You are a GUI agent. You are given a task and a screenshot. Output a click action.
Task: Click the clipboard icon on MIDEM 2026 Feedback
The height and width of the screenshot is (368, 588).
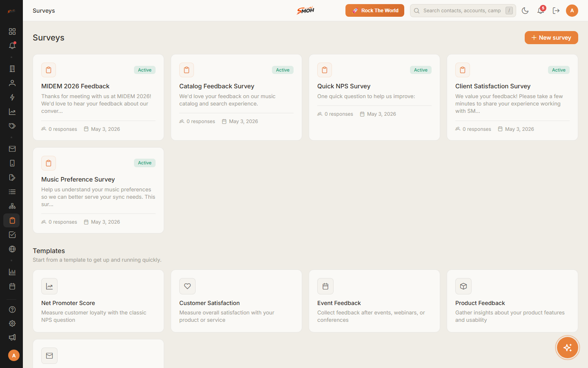tap(49, 70)
